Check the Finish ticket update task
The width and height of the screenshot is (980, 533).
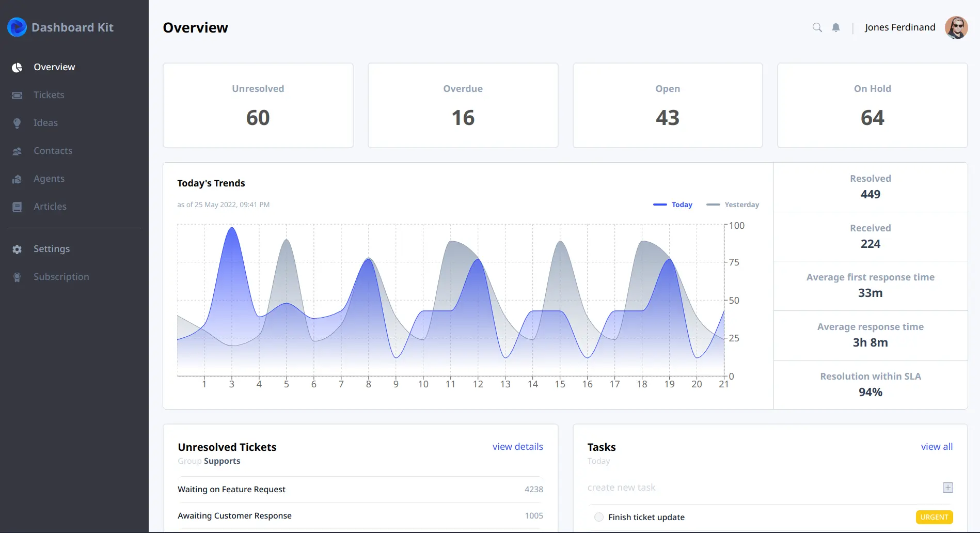tap(599, 517)
